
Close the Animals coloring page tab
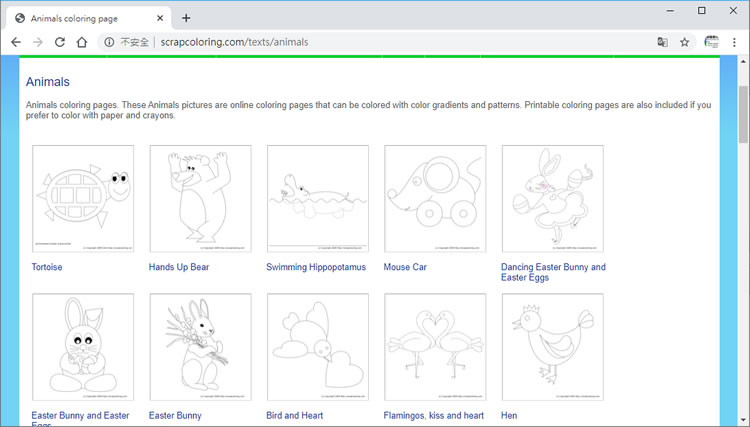tap(160, 18)
